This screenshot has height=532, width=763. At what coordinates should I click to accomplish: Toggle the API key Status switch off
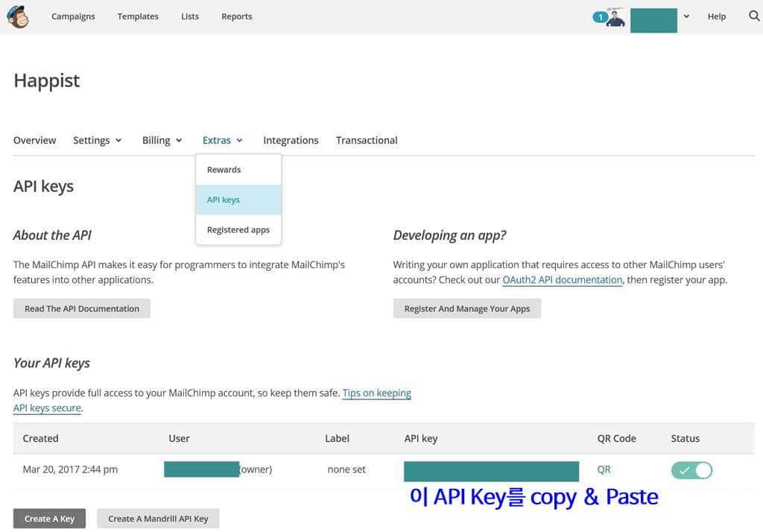(x=691, y=469)
